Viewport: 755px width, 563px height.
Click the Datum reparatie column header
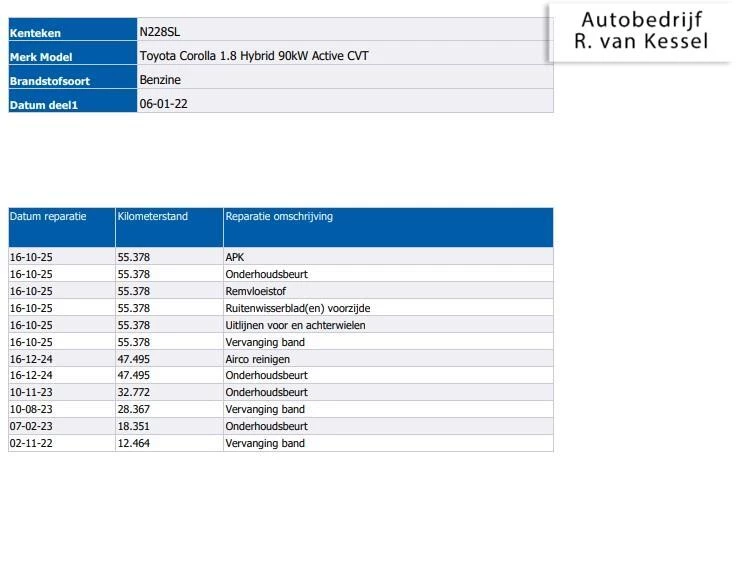(48, 216)
